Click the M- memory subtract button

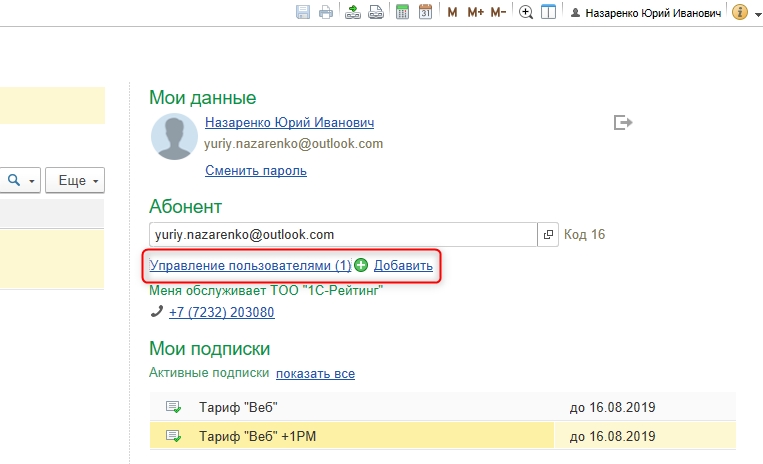498,13
